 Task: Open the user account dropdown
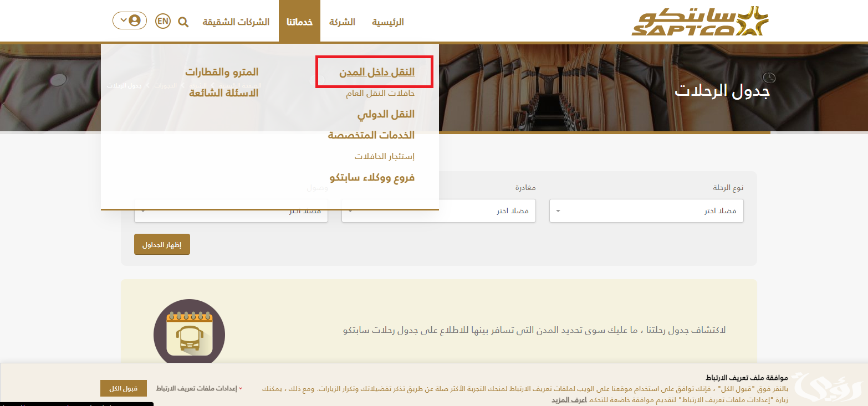pyautogui.click(x=130, y=20)
